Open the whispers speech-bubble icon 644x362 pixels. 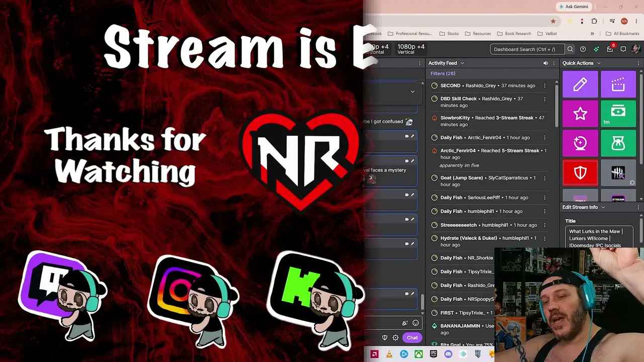[x=623, y=49]
